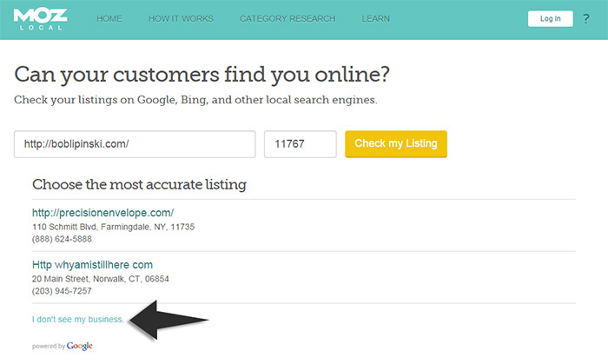
Task: Click the Google logo near 'powered by'
Action: pyautogui.click(x=79, y=346)
